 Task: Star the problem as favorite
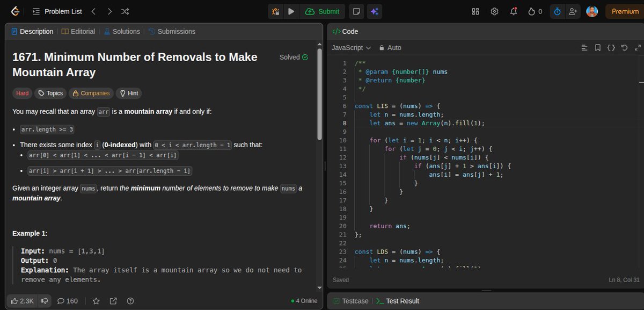pyautogui.click(x=96, y=301)
